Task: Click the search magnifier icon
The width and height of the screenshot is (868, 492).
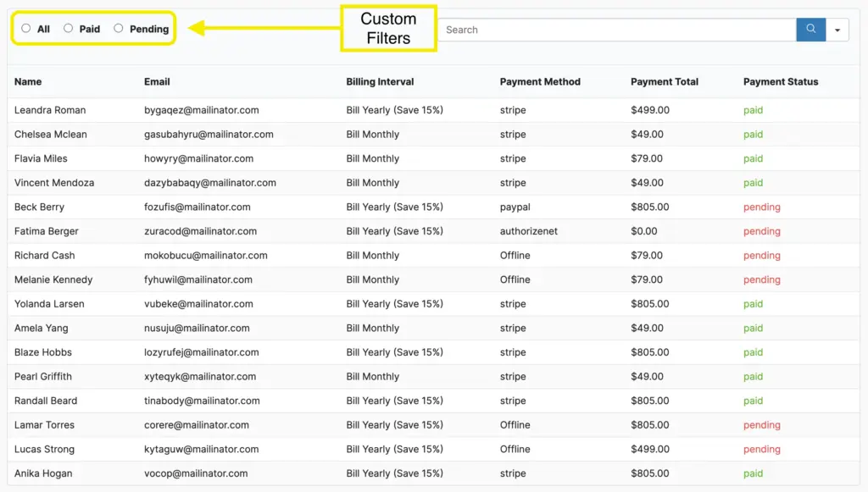Action: pyautogui.click(x=810, y=30)
